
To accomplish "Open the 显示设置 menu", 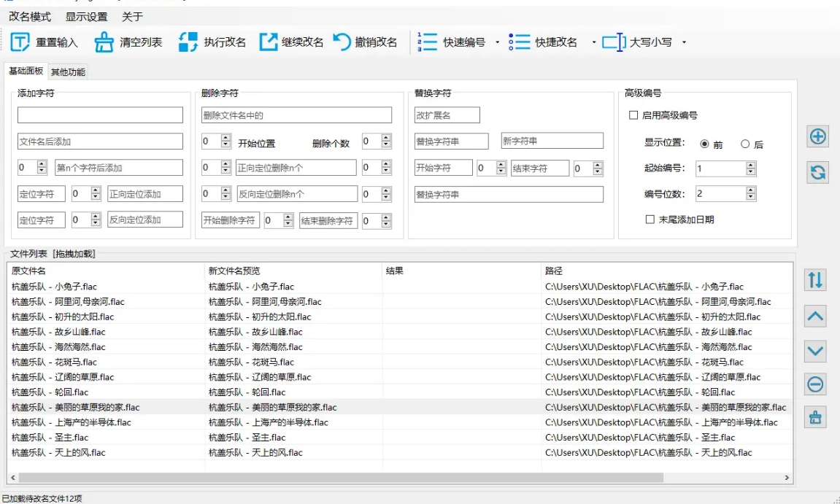I will tap(86, 17).
